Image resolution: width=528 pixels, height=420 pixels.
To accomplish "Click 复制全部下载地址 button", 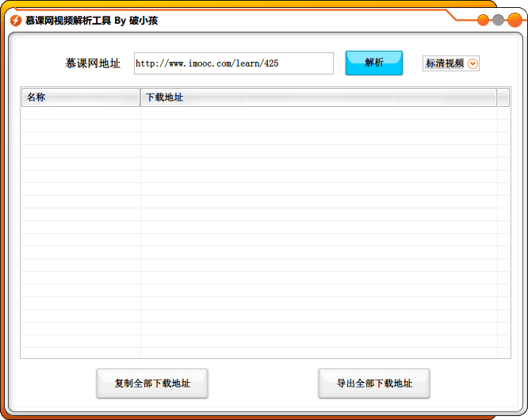I will coord(152,384).
